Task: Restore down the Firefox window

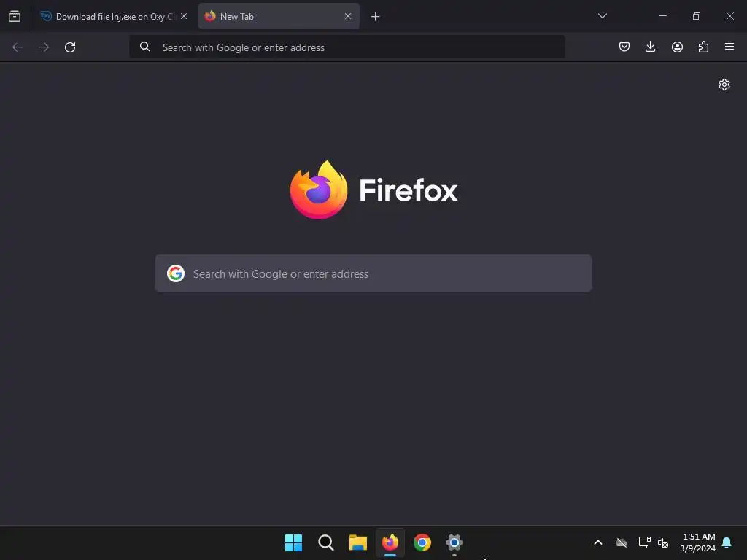Action: pyautogui.click(x=697, y=16)
